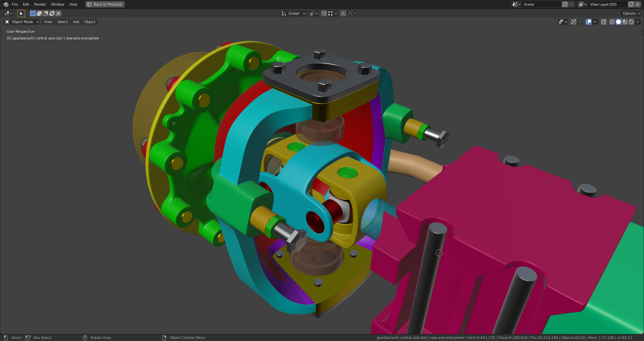Toggle X-ray mode
Screen dimensions: 644x341
tap(603, 22)
